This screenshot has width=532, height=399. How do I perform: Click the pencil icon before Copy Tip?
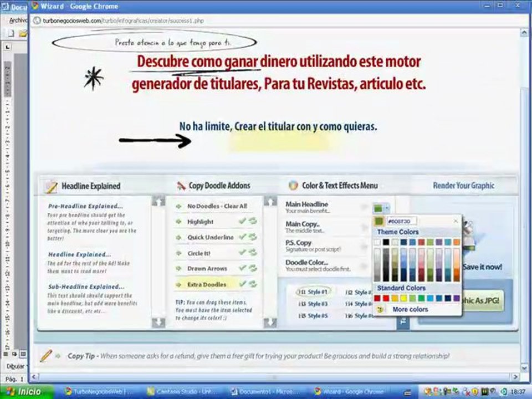(46, 356)
